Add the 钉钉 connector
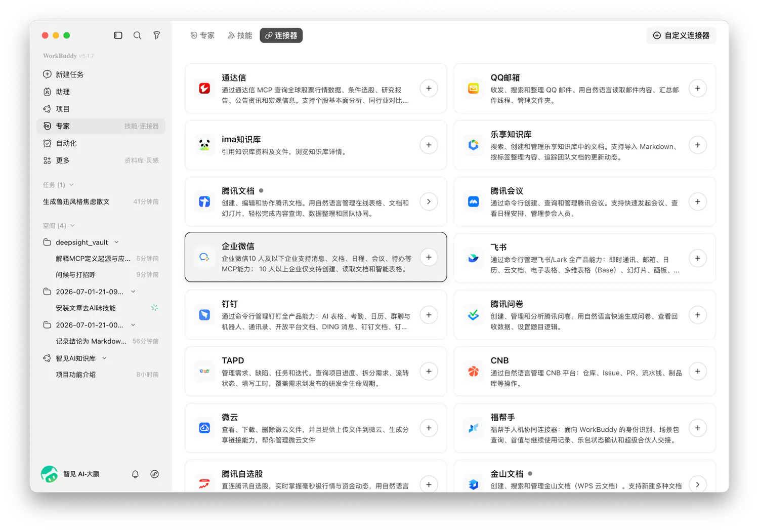 [429, 315]
